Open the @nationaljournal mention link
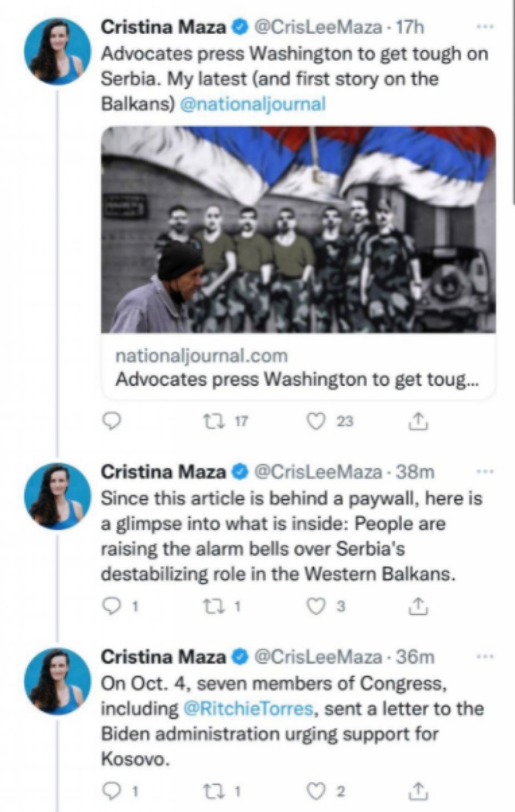Screen dimensions: 515x812 252,104
